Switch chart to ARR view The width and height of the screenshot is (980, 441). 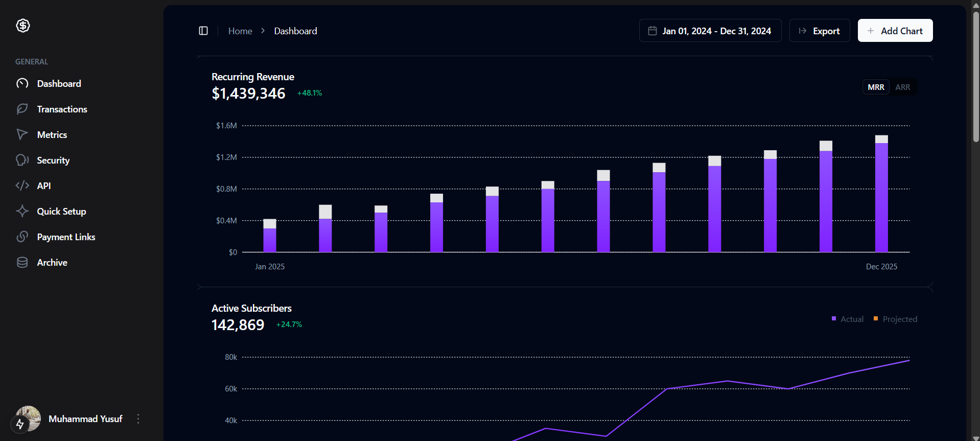tap(902, 87)
